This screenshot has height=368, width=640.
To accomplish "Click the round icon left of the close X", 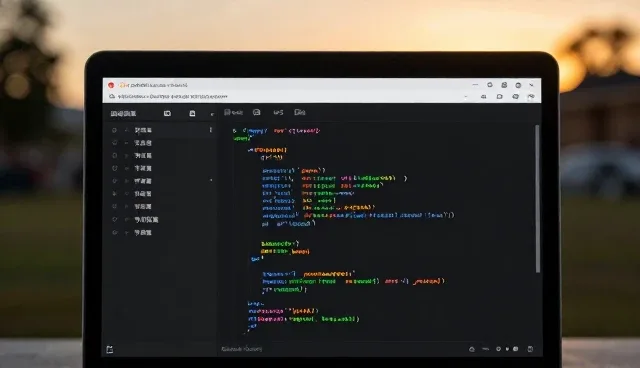I will click(518, 85).
